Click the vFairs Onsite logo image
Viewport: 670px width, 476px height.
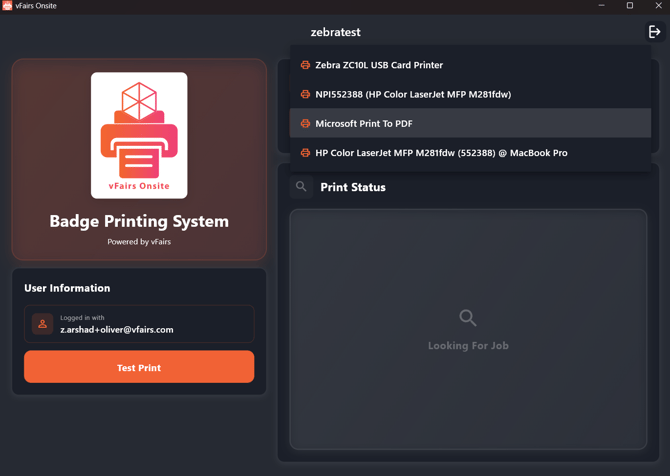point(139,135)
